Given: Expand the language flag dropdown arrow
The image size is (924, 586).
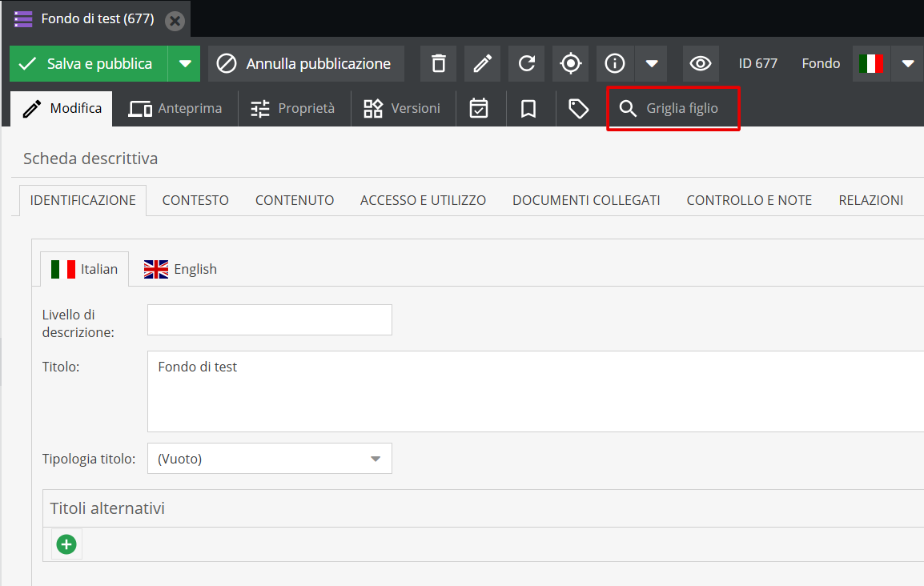Looking at the screenshot, I should point(907,63).
